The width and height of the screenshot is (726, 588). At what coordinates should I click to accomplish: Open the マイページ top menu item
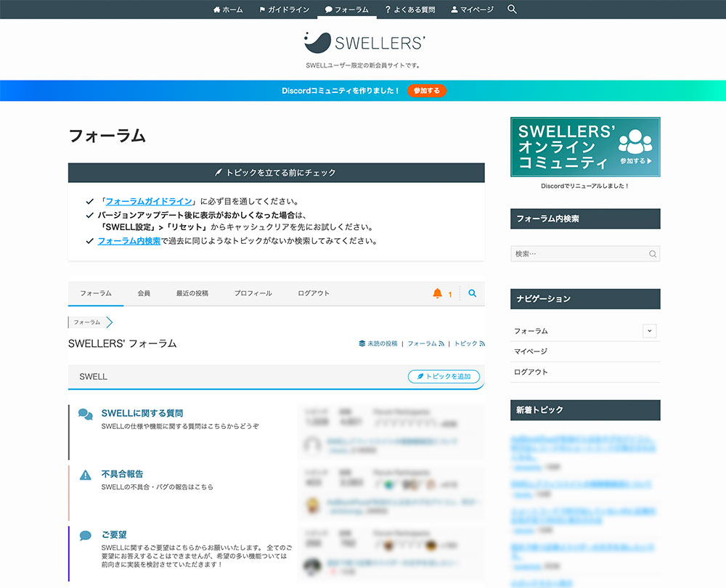473,9
